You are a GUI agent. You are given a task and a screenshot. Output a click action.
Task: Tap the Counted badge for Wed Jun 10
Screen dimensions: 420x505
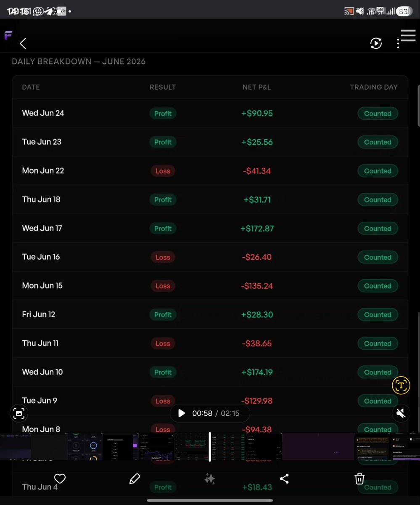(378, 372)
